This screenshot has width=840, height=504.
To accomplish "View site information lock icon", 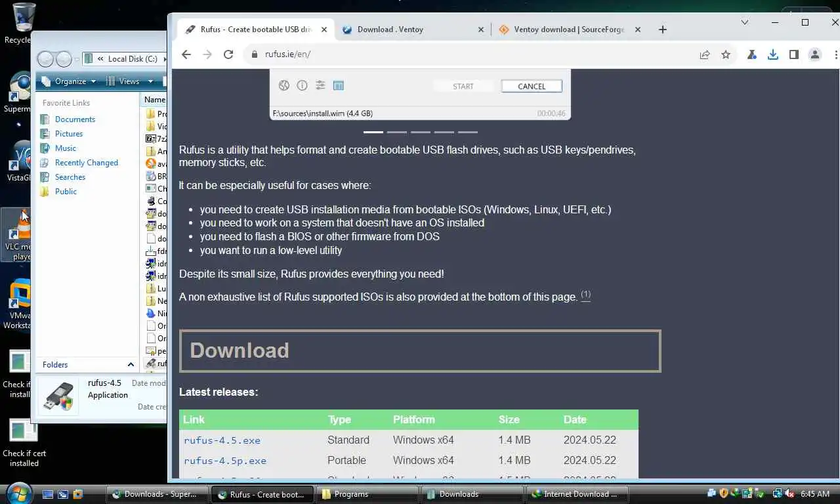I will click(x=255, y=54).
